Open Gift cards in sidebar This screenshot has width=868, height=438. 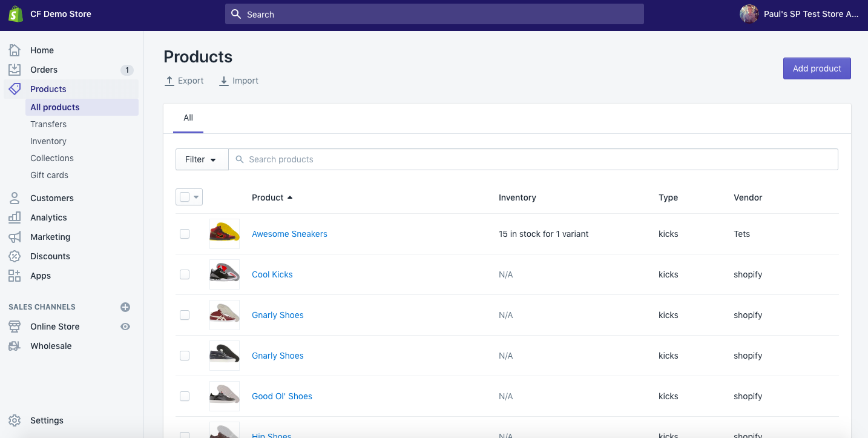[49, 175]
